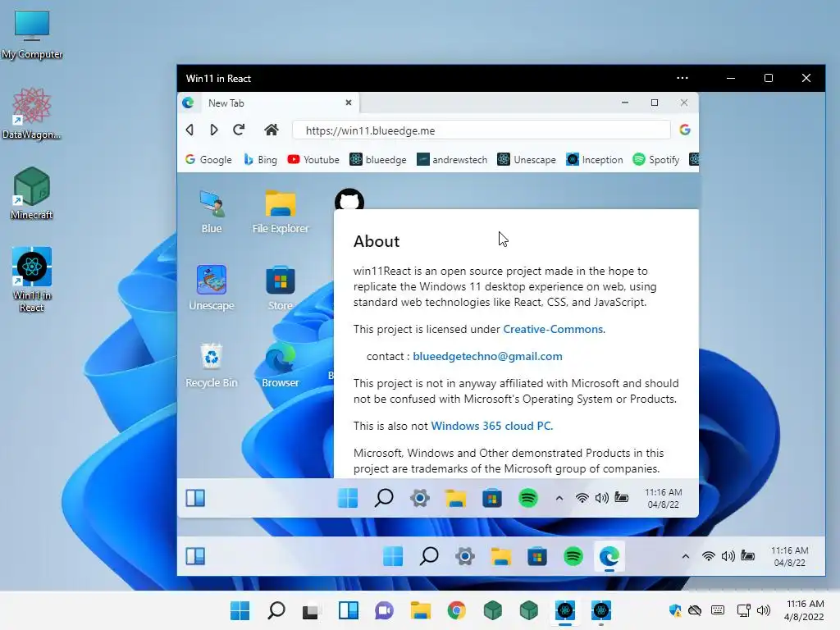This screenshot has height=630, width=840.
Task: Open search in the Win11 in React taskbar
Action: point(429,556)
